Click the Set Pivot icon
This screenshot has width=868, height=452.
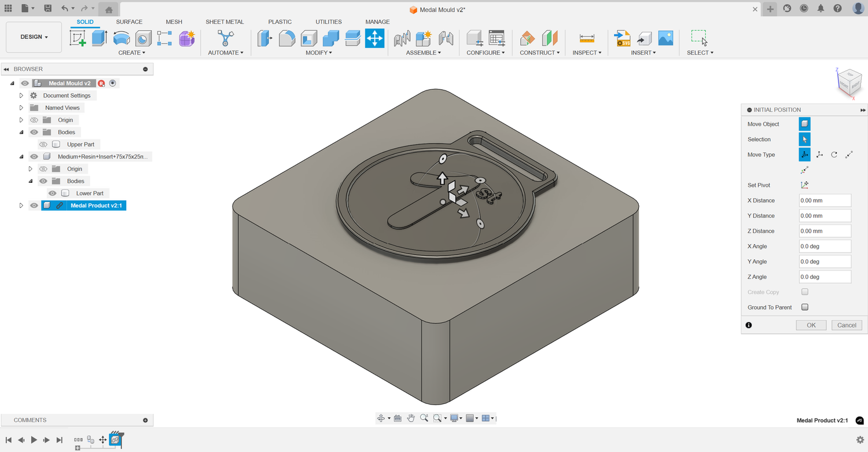pyautogui.click(x=804, y=185)
